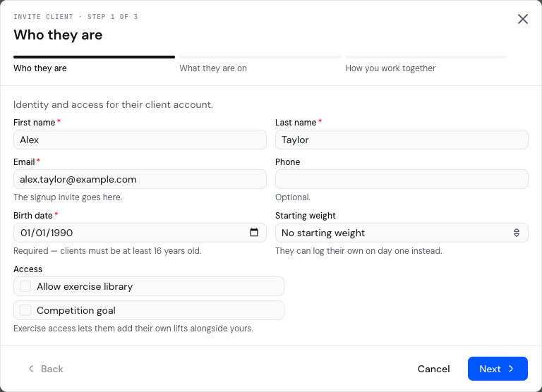Click the Back button

(45, 369)
